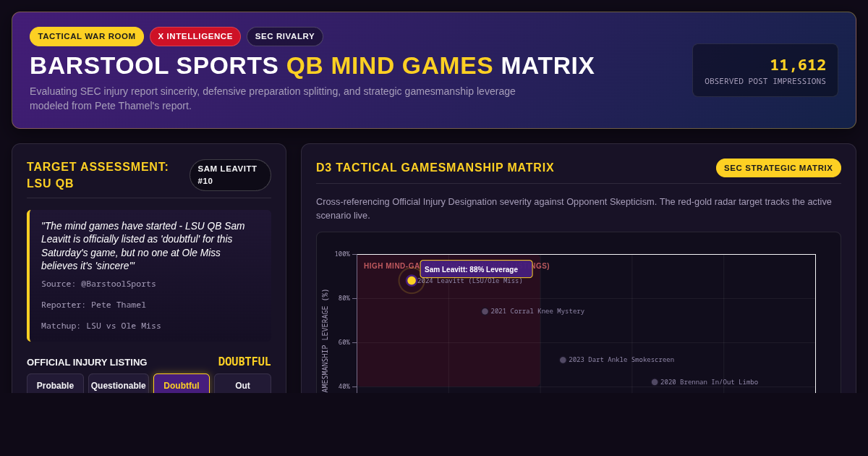This screenshot has height=456, width=868.
Task: Click the mind games quote text
Action: 143,245
